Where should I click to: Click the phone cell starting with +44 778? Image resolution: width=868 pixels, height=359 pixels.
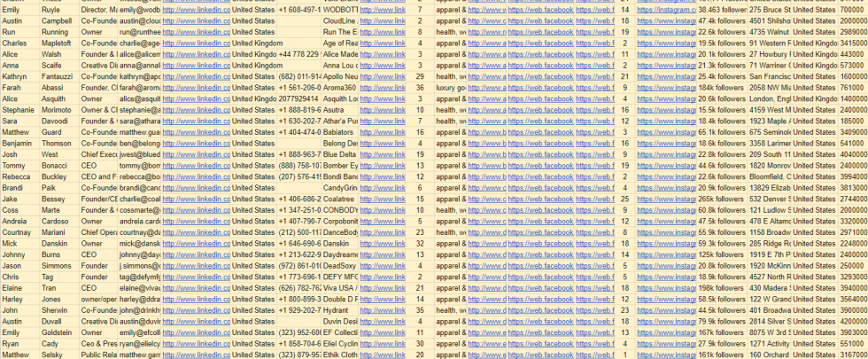(298, 54)
